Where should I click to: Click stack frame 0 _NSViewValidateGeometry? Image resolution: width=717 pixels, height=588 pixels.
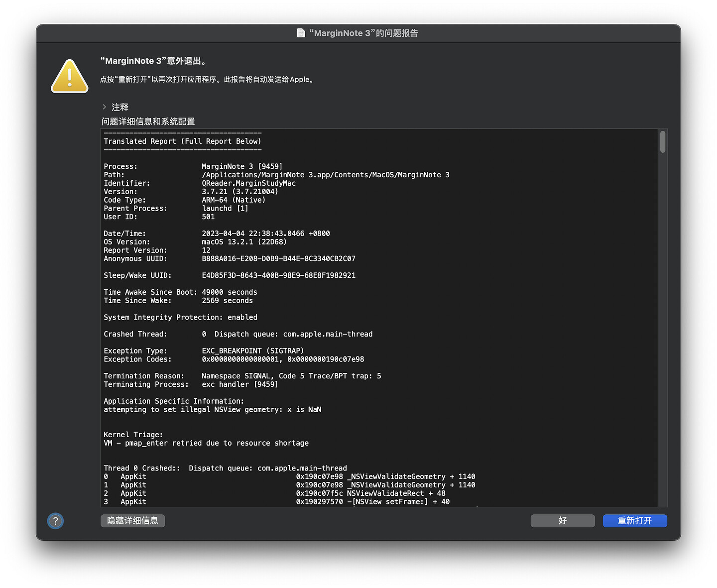289,477
